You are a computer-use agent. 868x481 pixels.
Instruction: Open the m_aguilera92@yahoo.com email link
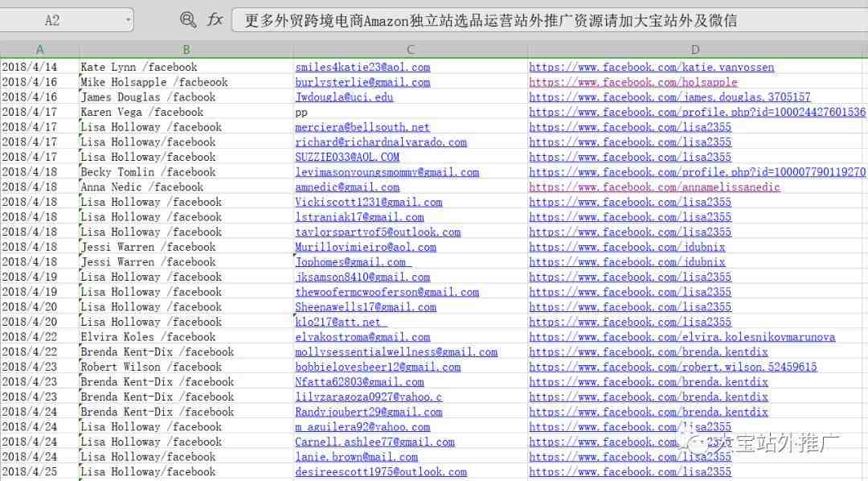coord(362,426)
